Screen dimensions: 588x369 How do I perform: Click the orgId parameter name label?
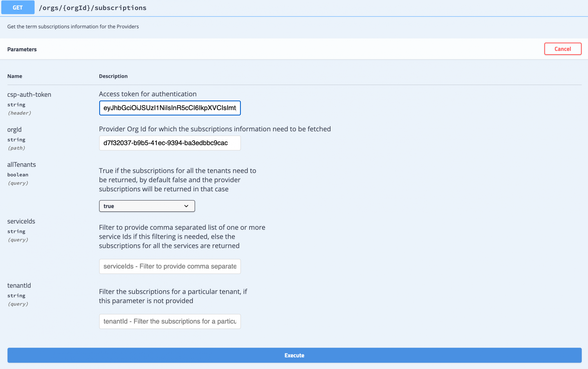click(14, 130)
